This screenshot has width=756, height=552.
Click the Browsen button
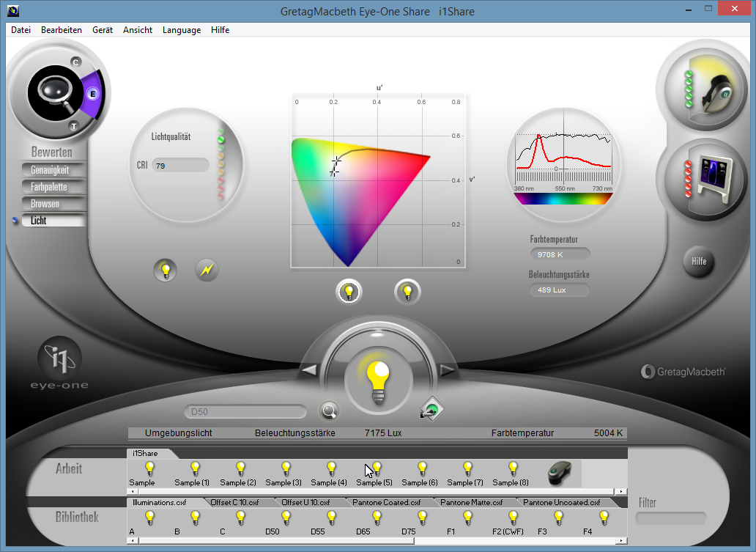point(54,204)
